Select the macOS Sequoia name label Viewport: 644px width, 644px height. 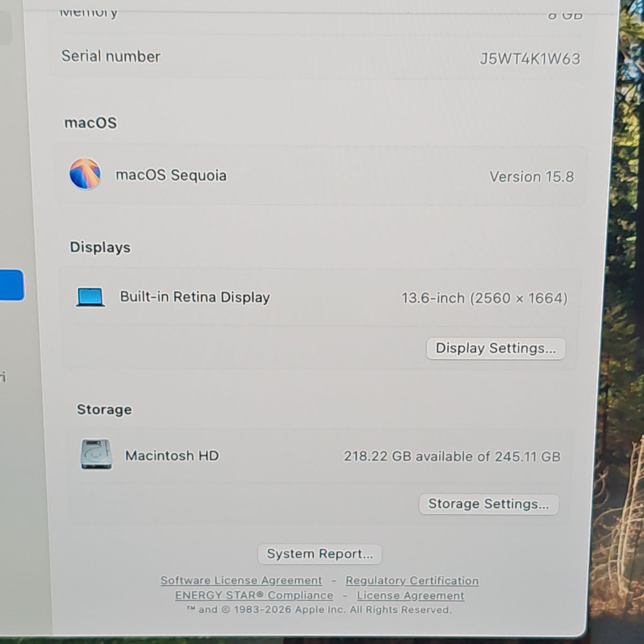coord(171,175)
